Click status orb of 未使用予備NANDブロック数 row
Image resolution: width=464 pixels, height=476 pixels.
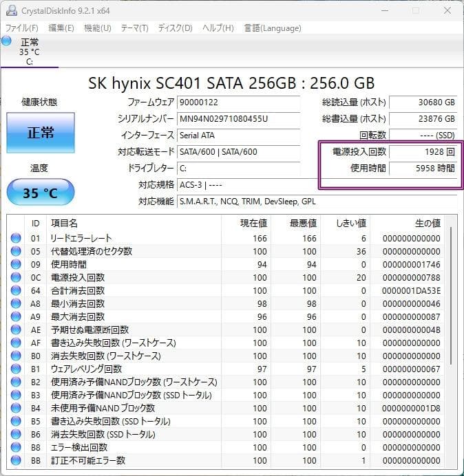pos(16,408)
